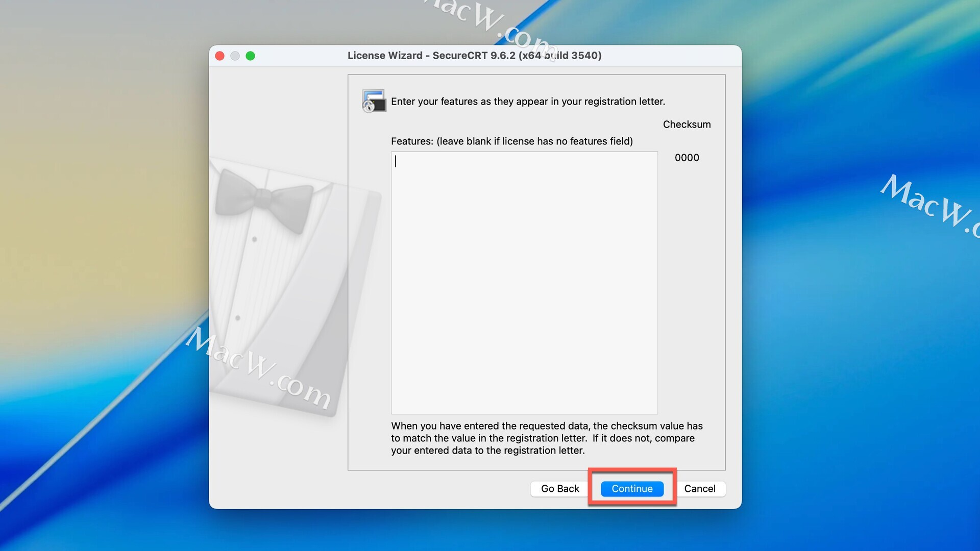Viewport: 980px width, 551px height.
Task: Click the blue Continue button
Action: 632,489
